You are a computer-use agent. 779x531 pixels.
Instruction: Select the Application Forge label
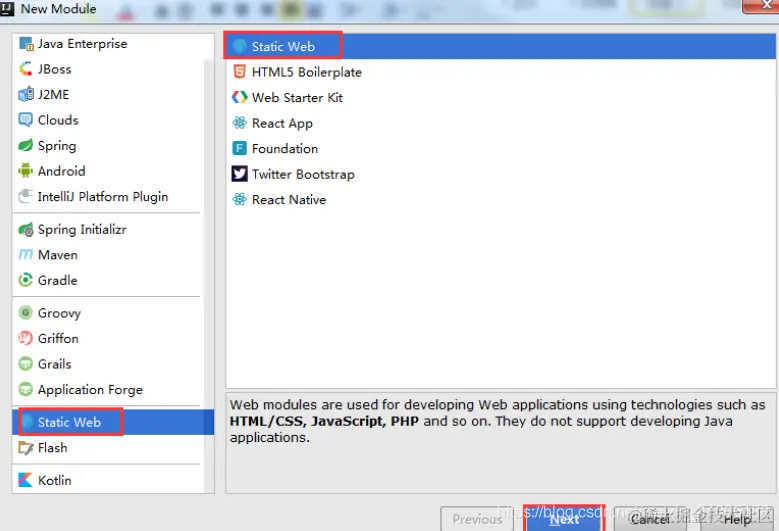90,390
